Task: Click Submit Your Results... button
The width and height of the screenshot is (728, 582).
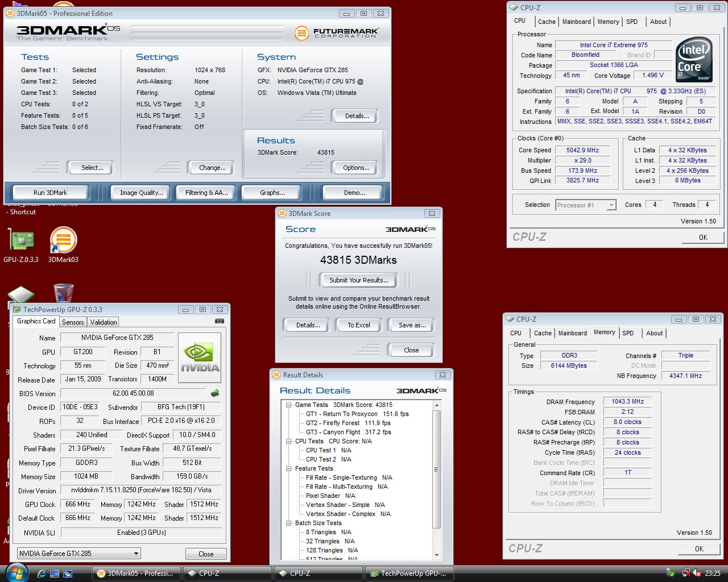Action: [358, 280]
